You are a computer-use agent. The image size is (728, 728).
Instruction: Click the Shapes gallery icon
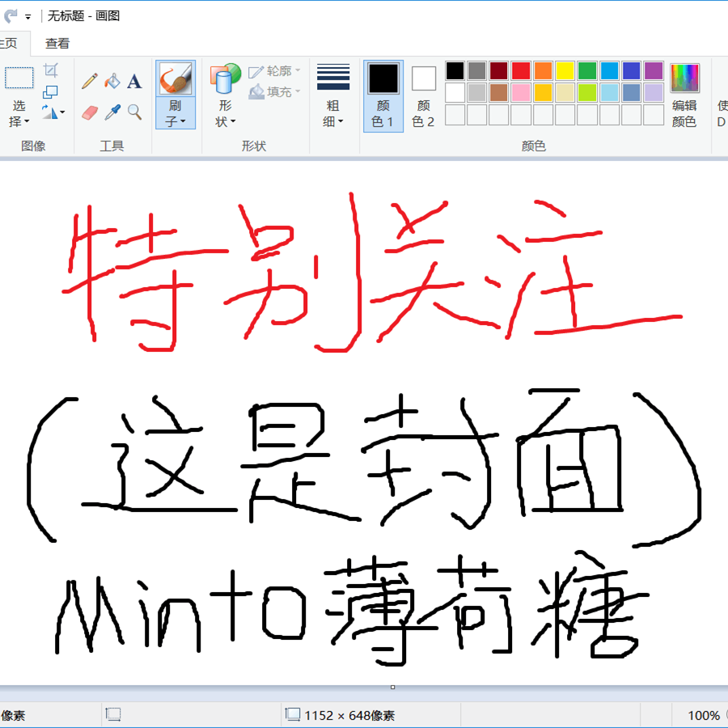tap(225, 78)
